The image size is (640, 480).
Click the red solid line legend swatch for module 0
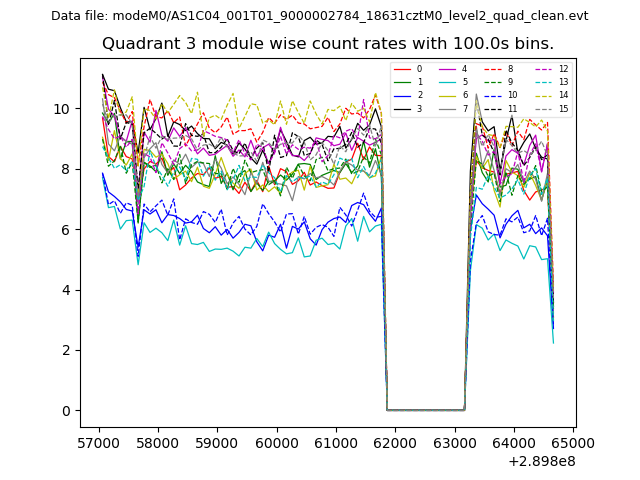402,69
